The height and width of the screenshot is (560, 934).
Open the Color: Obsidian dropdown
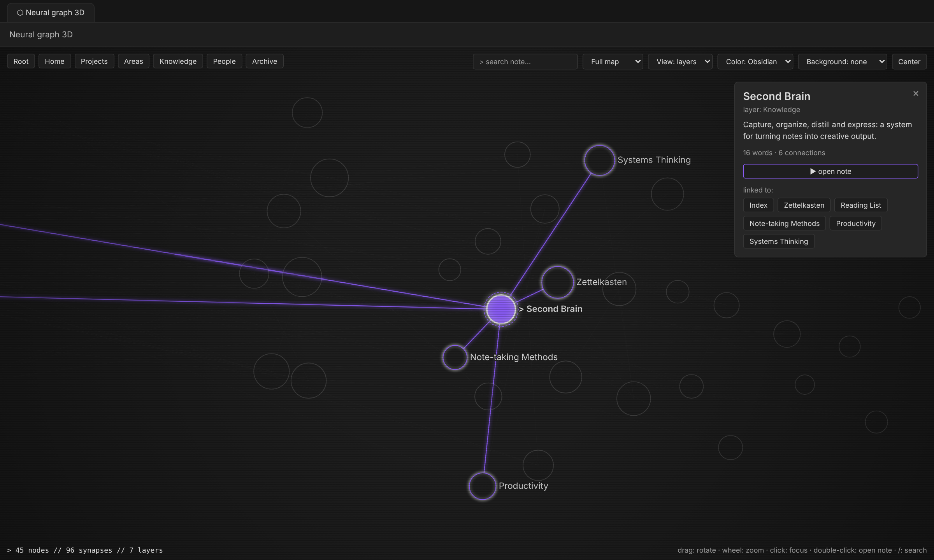click(755, 61)
